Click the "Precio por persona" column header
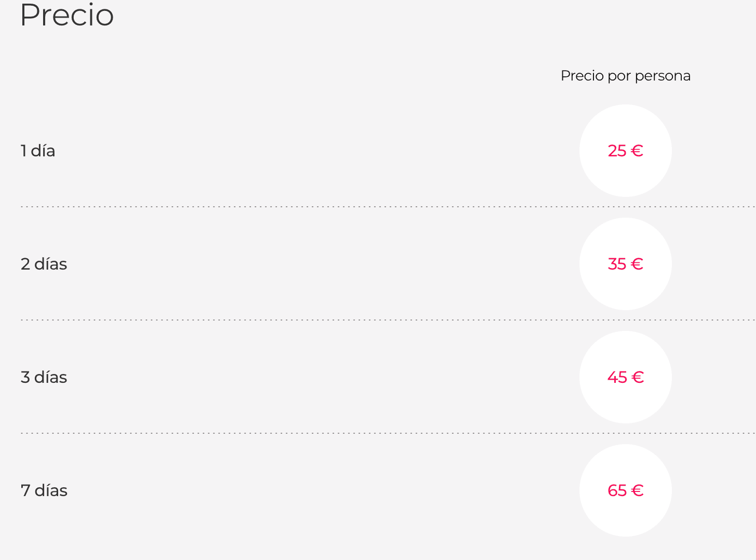Screen dimensions: 756x560 (x=626, y=76)
